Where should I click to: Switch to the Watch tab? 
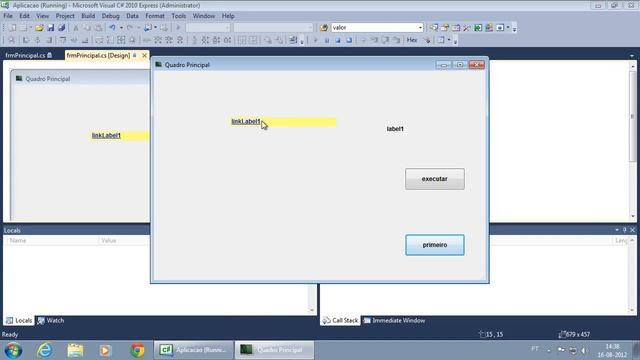click(x=51, y=321)
